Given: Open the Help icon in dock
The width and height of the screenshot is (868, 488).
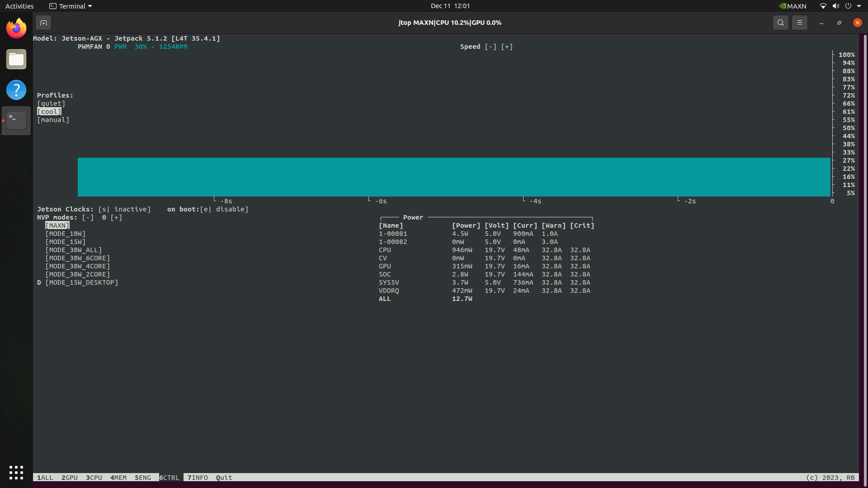Looking at the screenshot, I should [x=16, y=90].
